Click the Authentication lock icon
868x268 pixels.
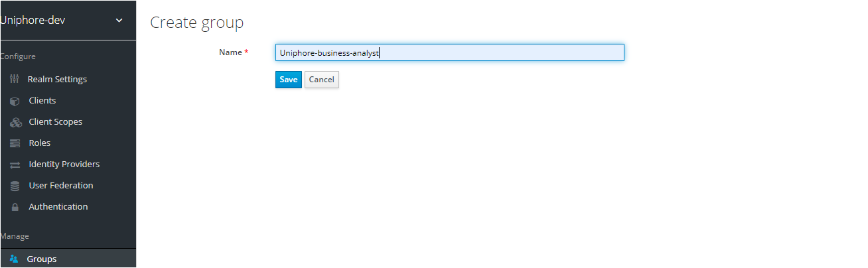15,207
